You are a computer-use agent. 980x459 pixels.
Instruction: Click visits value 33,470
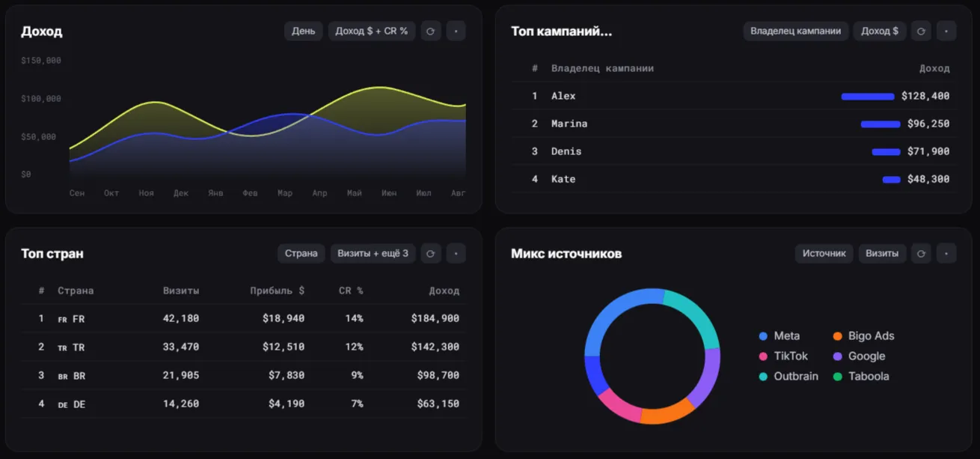[181, 347]
